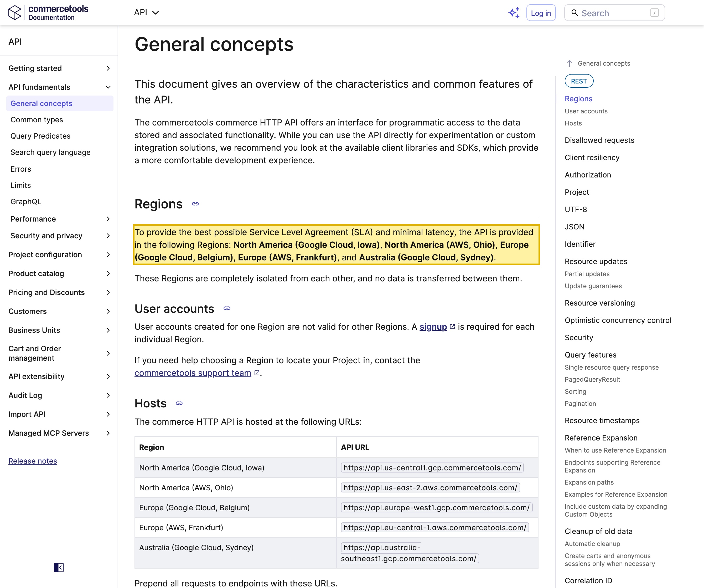Collapse the sidebar with bottom panel icon
The width and height of the screenshot is (704, 588).
click(59, 567)
